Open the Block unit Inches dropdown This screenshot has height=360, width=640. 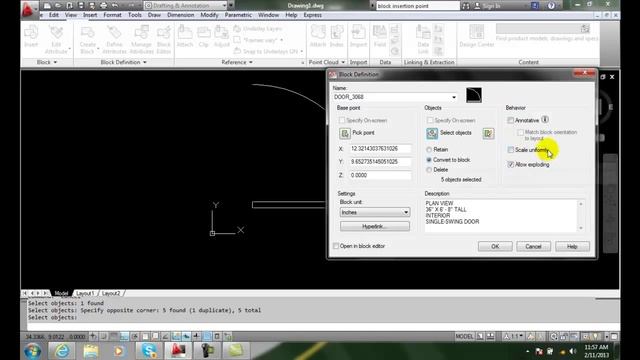coord(374,212)
